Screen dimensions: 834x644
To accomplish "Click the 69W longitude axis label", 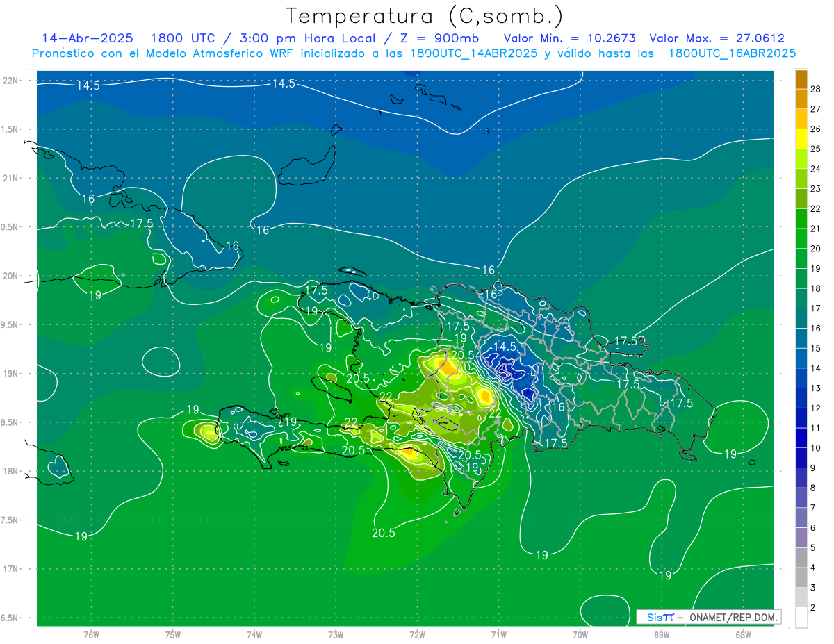I will point(661,635).
